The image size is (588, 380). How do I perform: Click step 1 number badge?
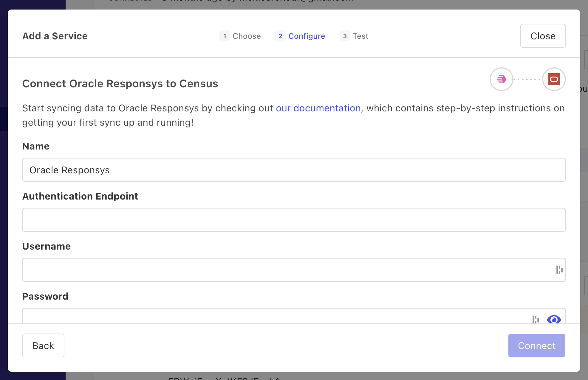225,36
